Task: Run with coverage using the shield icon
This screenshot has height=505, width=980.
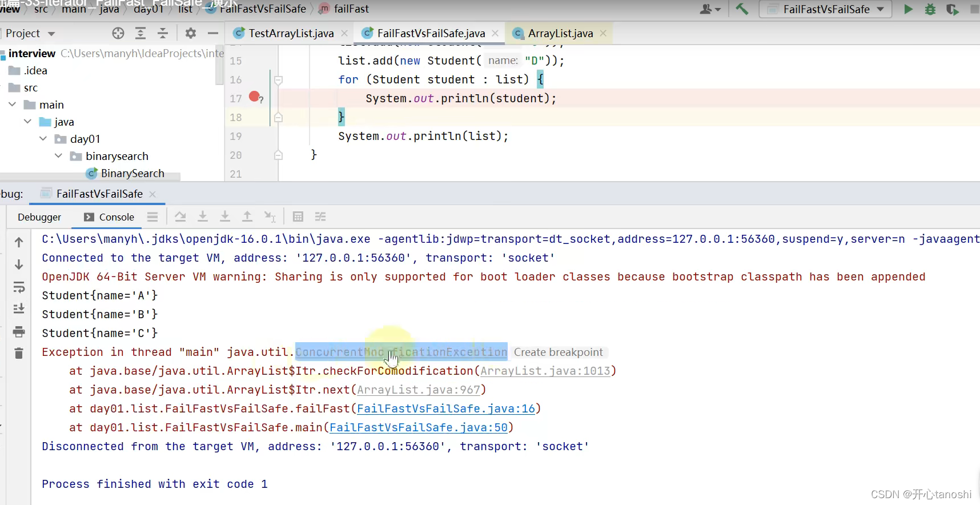Action: 952,9
